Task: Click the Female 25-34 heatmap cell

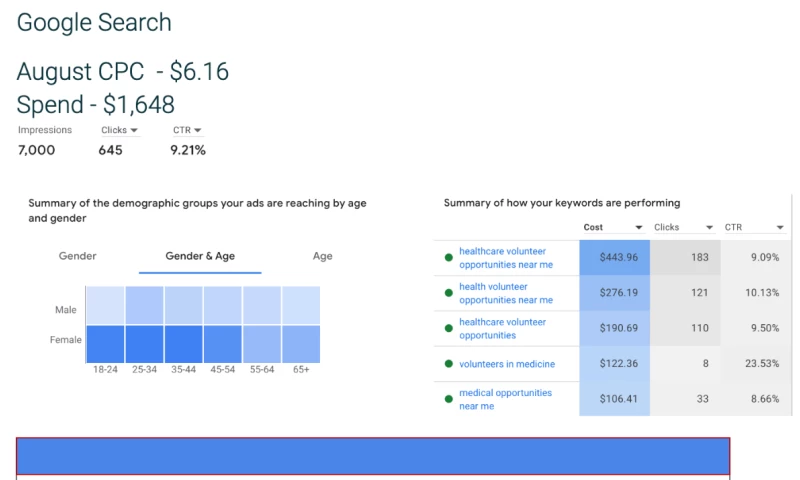Action: [x=145, y=344]
